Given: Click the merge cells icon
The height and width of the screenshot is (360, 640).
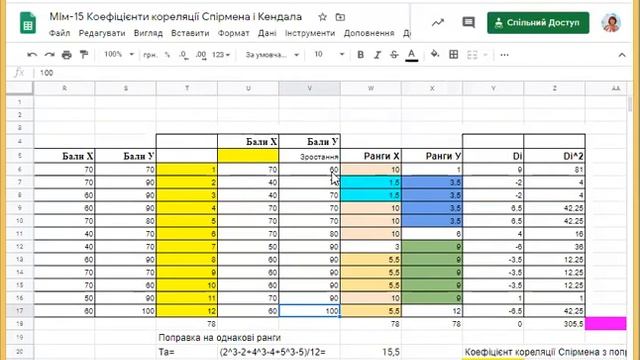Looking at the screenshot, I should [x=472, y=55].
